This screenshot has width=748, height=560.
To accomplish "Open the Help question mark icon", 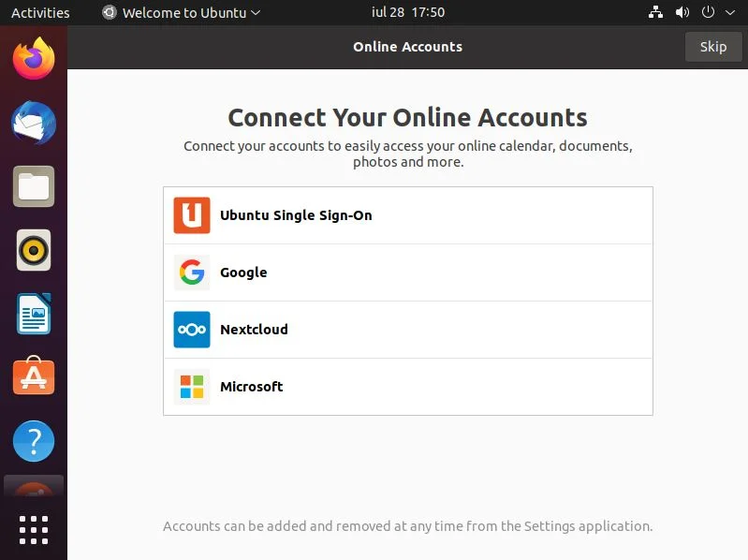I will point(34,441).
